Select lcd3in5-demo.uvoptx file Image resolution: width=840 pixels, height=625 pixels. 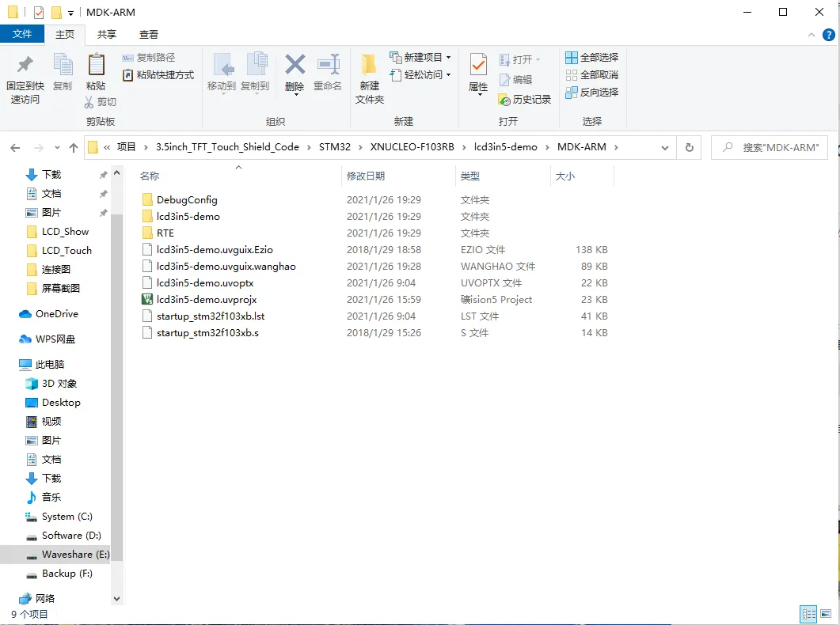tap(204, 283)
